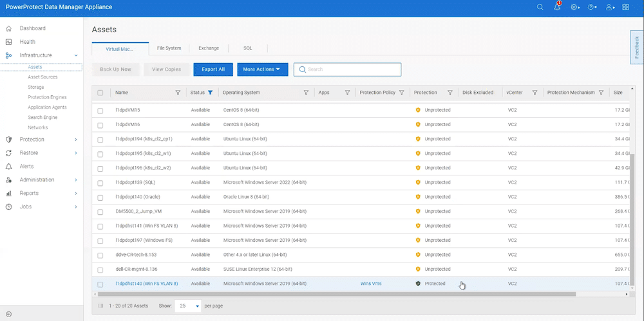Open Storage in sidebar
Screen dimensions: 644x321
pyautogui.click(x=35, y=87)
